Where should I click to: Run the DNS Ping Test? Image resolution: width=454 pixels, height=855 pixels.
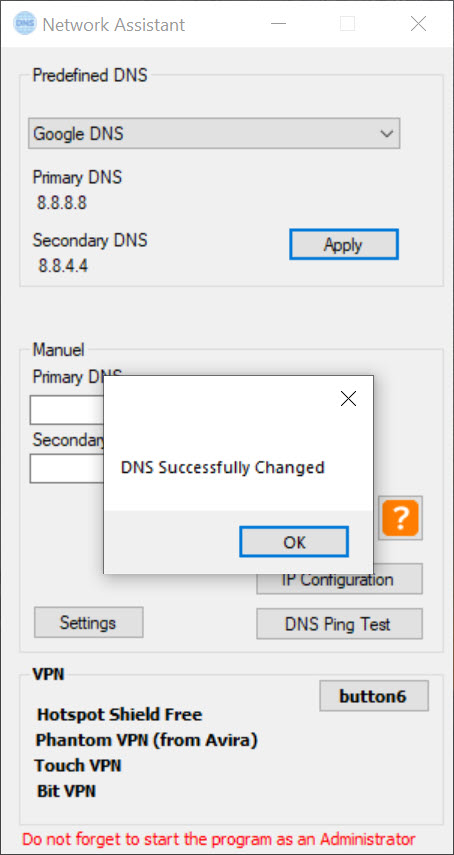[339, 623]
